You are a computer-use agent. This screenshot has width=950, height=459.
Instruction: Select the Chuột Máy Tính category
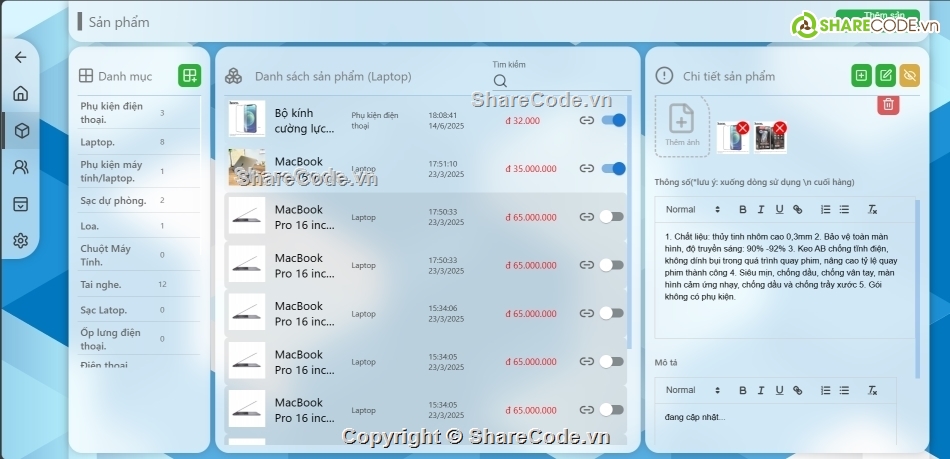coord(139,255)
